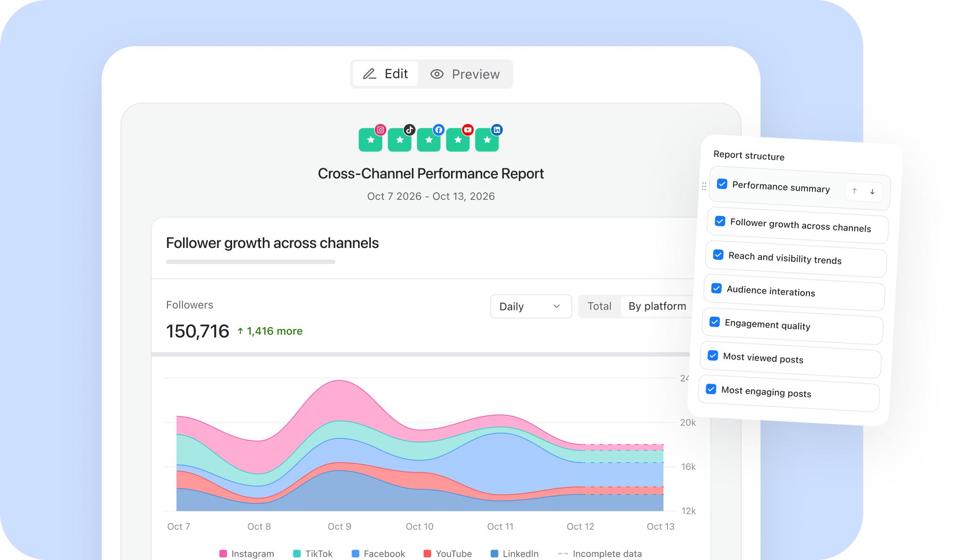
Task: Click the YouTube legend color swatch
Action: coord(427,553)
